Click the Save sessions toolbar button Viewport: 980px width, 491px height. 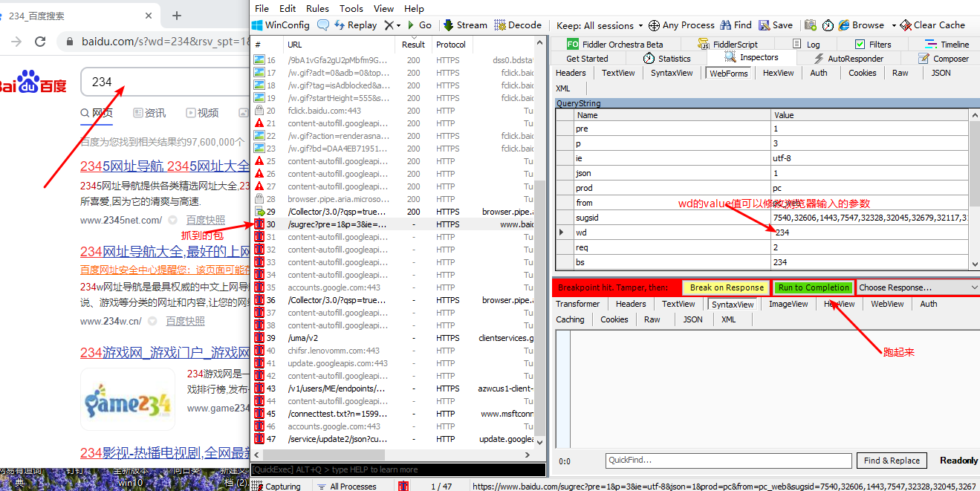click(x=776, y=25)
